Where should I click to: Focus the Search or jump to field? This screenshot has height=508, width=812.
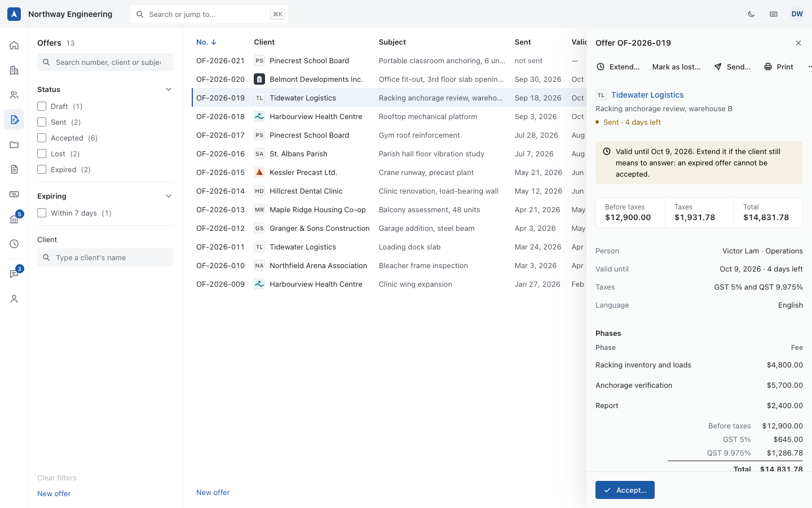point(209,14)
